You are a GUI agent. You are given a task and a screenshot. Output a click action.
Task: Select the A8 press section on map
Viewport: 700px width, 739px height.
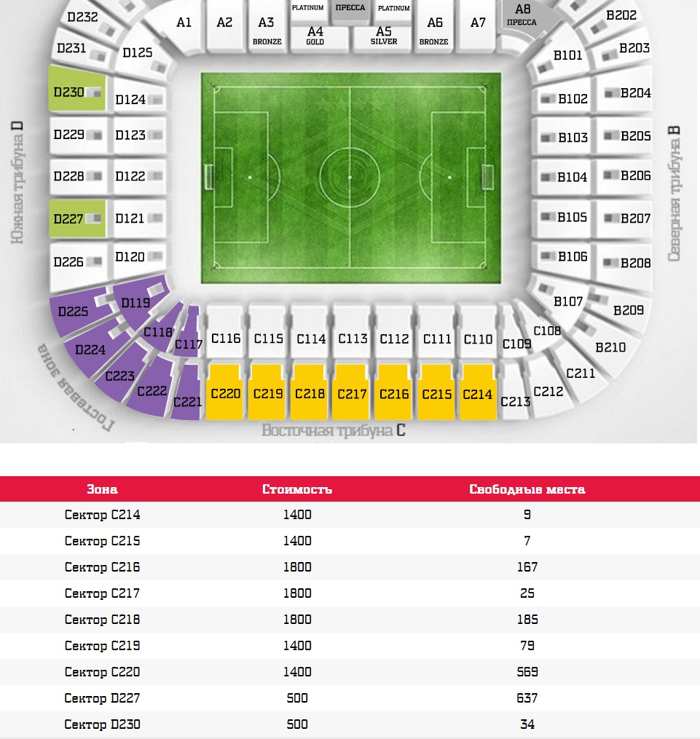click(523, 16)
